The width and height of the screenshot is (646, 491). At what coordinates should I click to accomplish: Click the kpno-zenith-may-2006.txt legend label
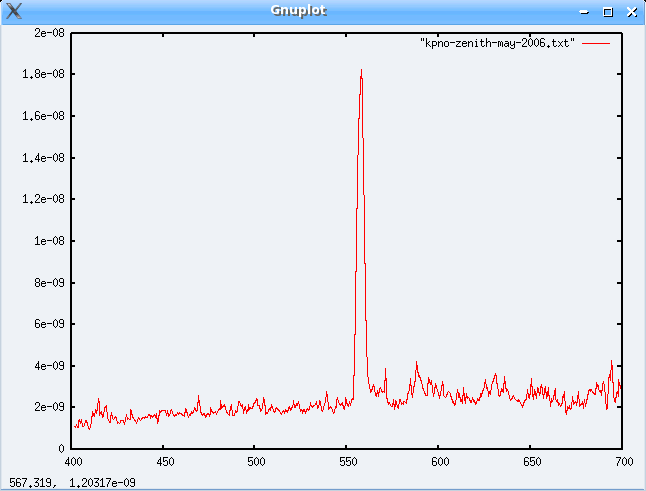point(497,44)
